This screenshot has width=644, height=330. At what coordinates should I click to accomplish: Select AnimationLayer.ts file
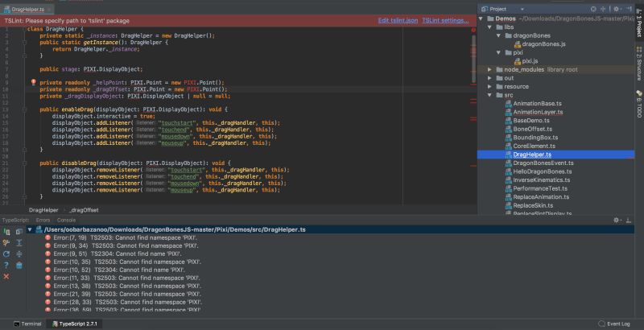tap(535, 112)
